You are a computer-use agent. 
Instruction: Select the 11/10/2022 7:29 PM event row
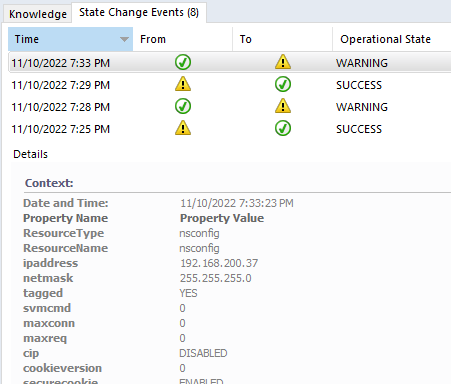pos(230,85)
